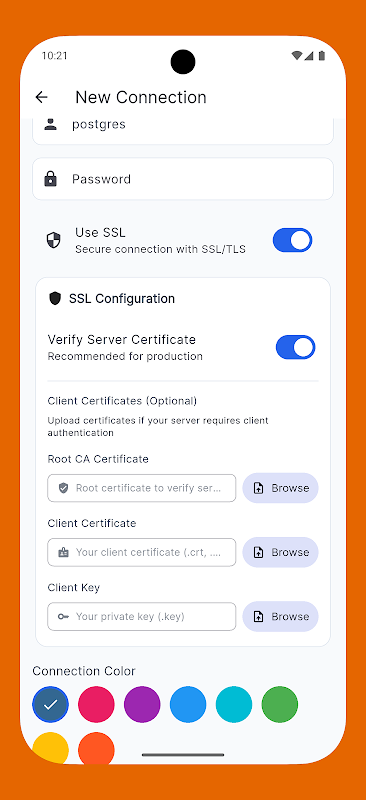Click the 'Connection Color' label
Image resolution: width=366 pixels, height=800 pixels.
point(84,671)
